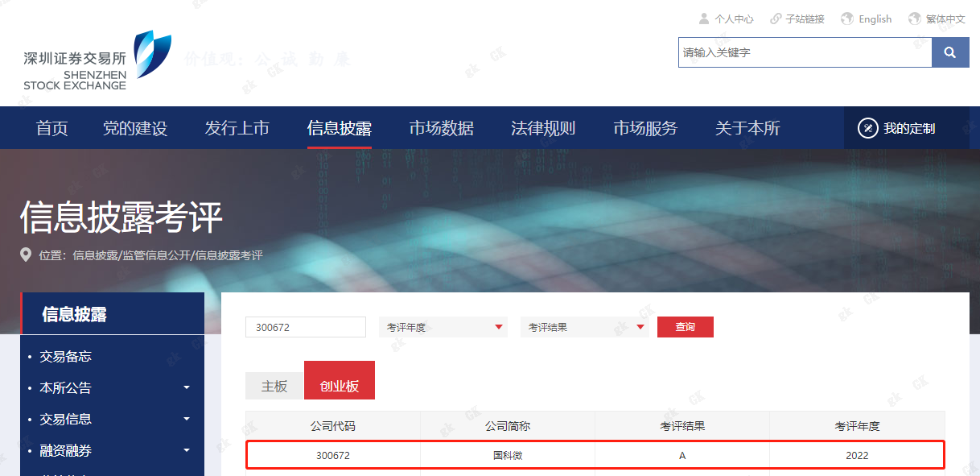Click the red 查询 query button
980x476 pixels.
click(685, 327)
